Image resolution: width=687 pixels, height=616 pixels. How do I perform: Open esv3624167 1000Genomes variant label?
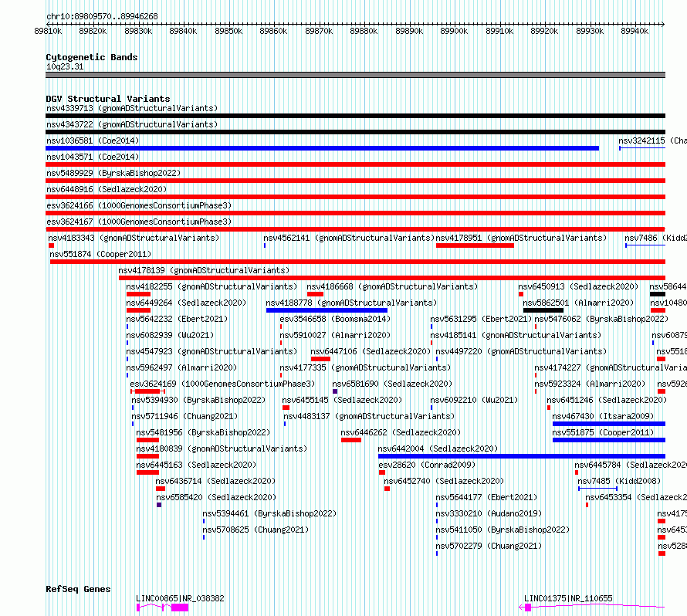pyautogui.click(x=139, y=222)
